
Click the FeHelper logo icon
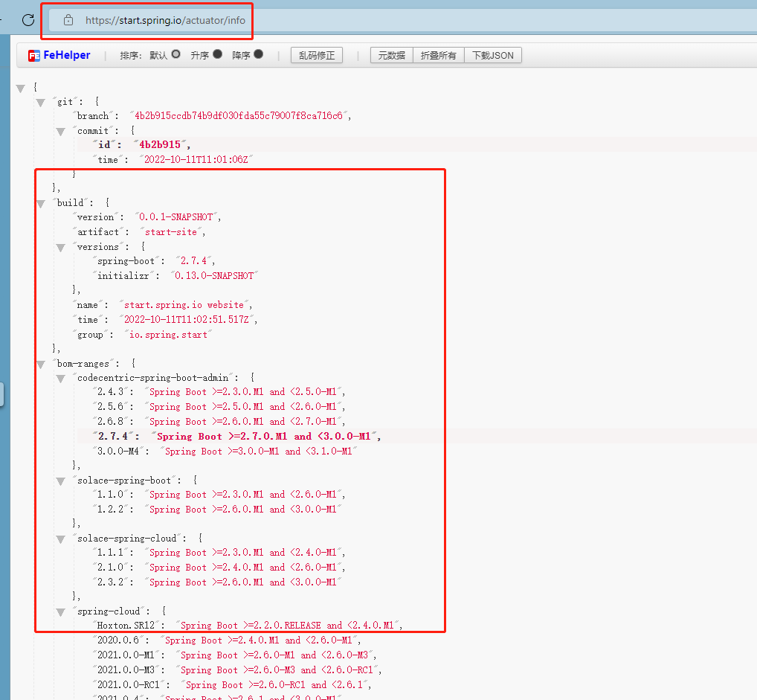(33, 56)
